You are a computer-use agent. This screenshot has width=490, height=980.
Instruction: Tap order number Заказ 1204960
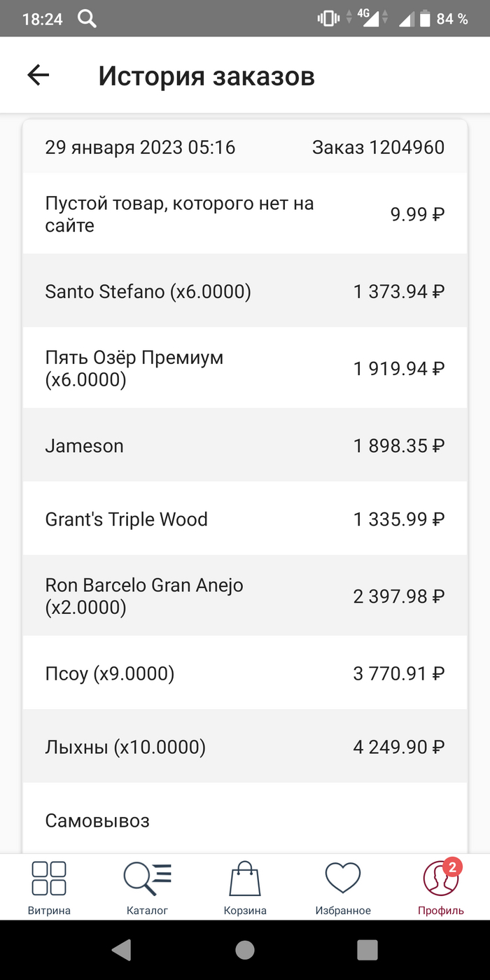pos(378,148)
